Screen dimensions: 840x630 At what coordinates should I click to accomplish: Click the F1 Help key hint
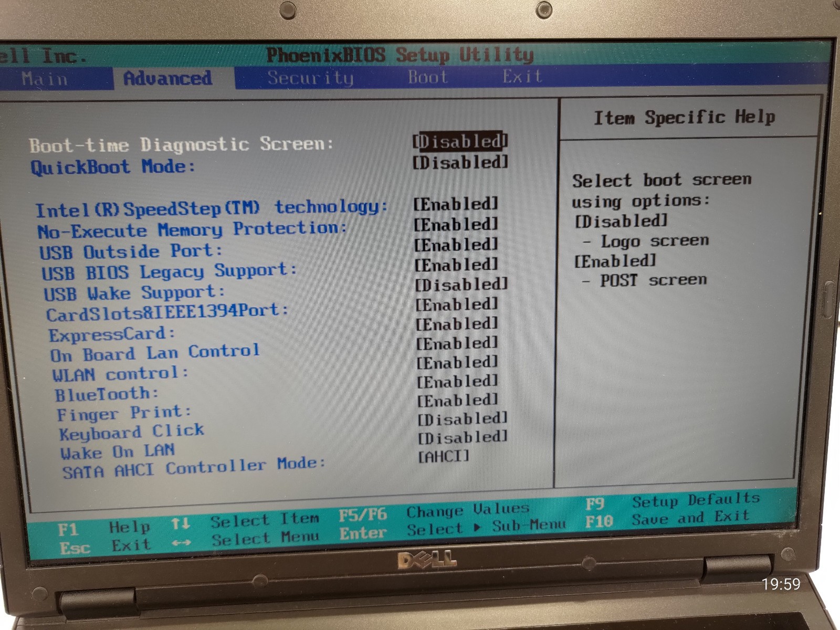104,528
